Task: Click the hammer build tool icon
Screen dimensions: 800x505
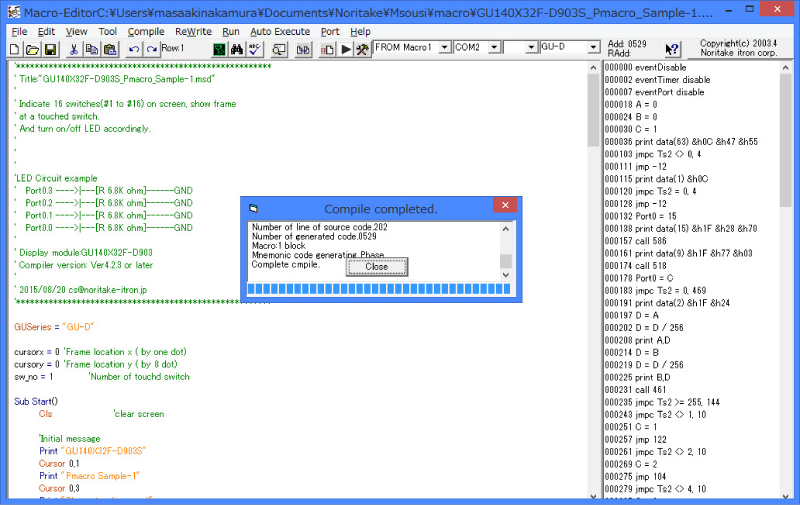Action: pyautogui.click(x=362, y=49)
